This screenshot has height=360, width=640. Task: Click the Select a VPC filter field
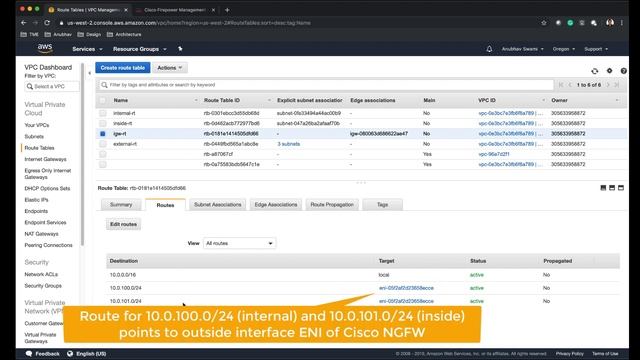pyautogui.click(x=52, y=87)
